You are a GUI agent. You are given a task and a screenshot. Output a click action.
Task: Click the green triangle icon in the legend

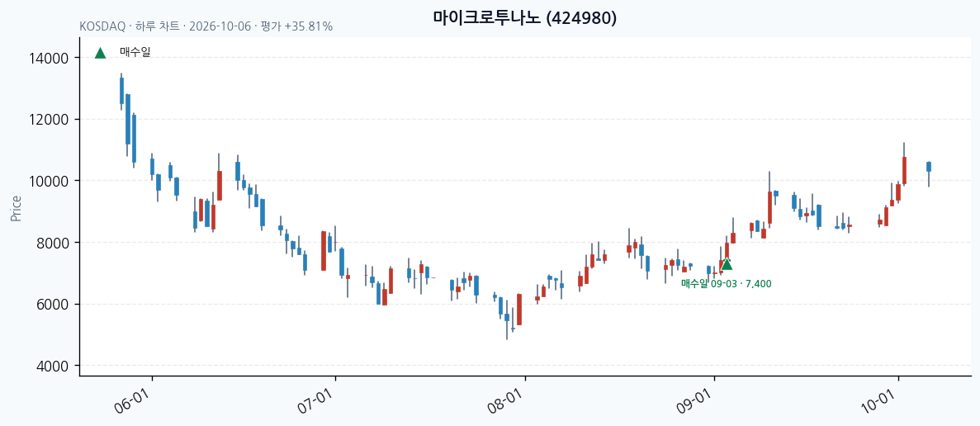click(100, 53)
